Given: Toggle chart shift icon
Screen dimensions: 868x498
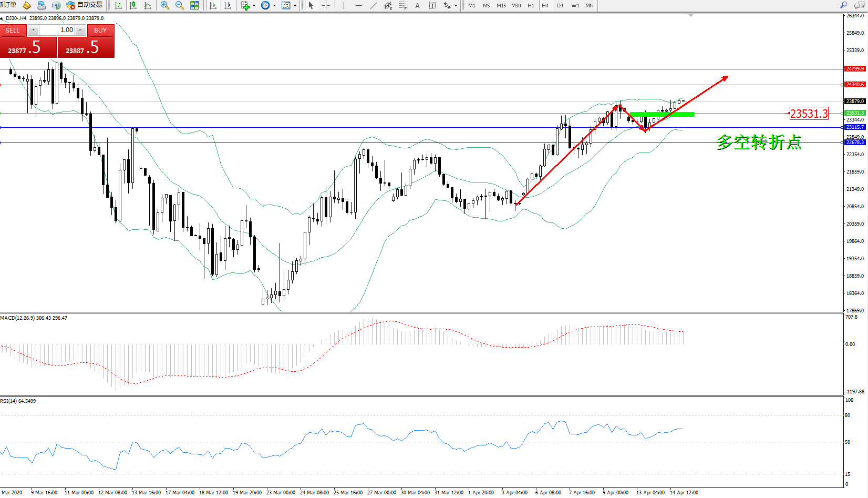Looking at the screenshot, I should coord(228,5).
